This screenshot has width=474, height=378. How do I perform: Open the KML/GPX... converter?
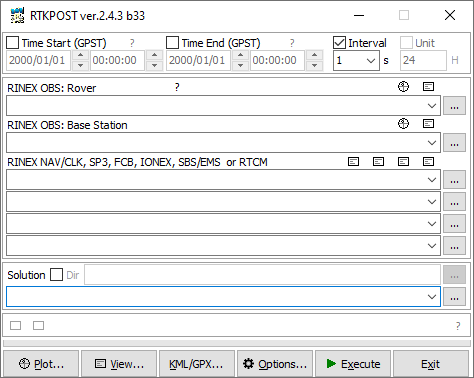click(197, 364)
